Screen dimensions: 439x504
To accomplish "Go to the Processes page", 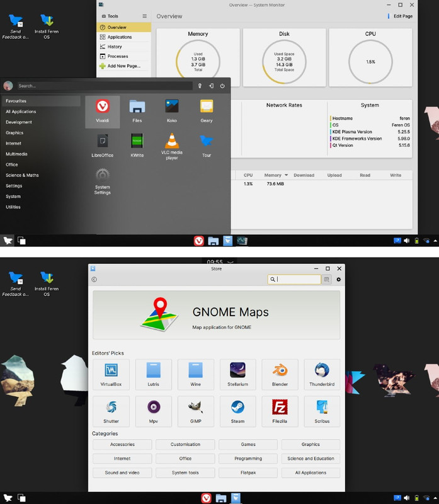I will pos(123,56).
